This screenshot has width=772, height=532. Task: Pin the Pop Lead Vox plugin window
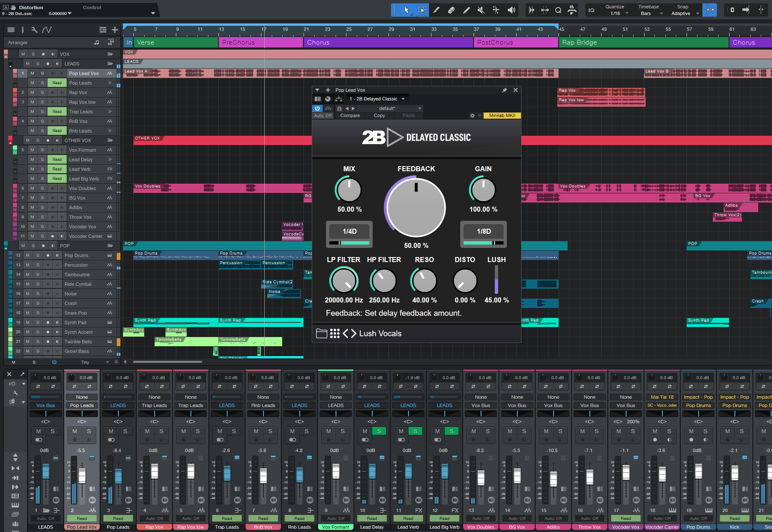504,90
